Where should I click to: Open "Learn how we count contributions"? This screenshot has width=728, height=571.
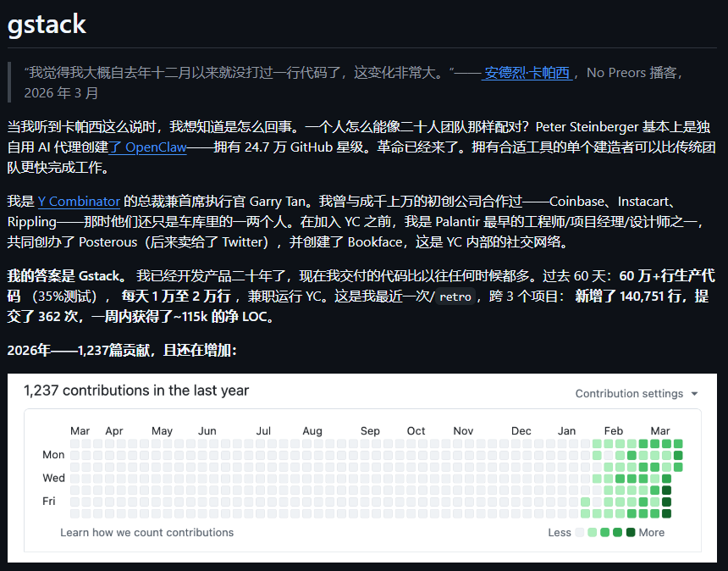click(146, 532)
